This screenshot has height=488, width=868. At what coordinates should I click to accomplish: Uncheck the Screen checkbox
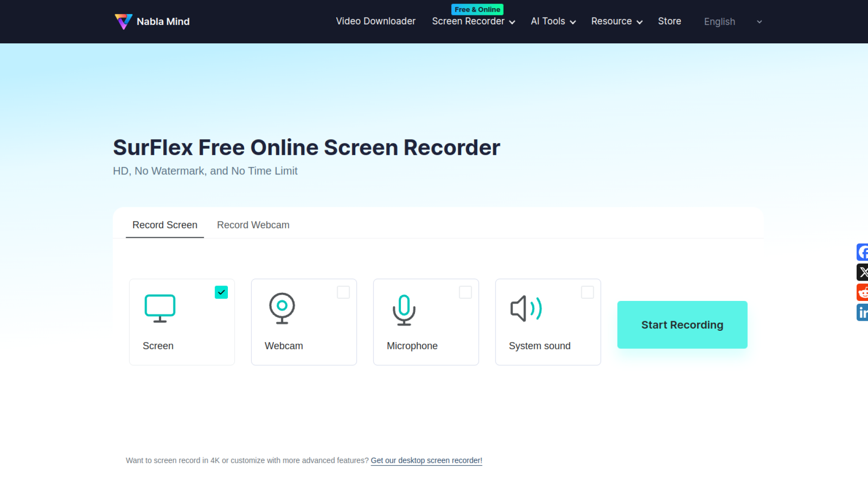[x=221, y=292]
